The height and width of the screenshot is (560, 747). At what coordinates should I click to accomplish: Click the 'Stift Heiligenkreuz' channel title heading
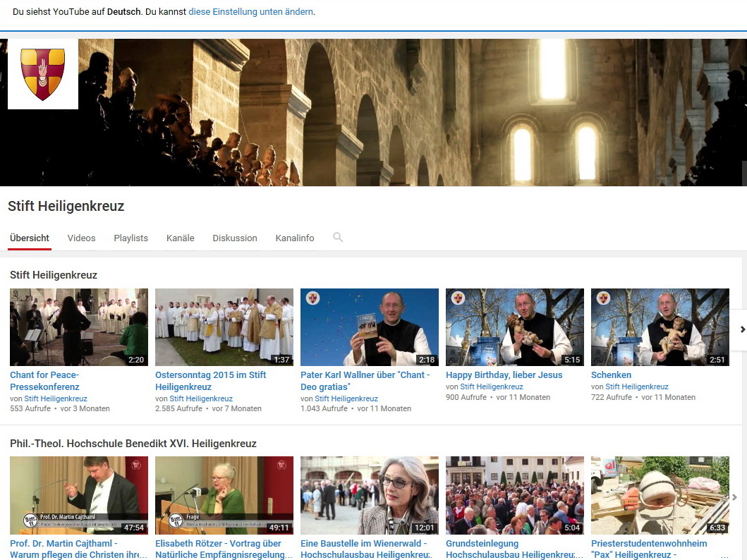(66, 206)
